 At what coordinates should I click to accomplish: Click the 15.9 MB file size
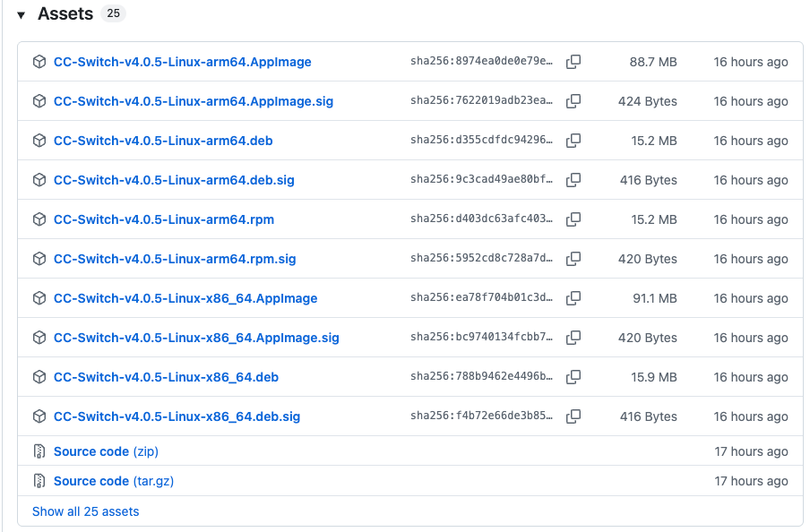[x=653, y=378]
